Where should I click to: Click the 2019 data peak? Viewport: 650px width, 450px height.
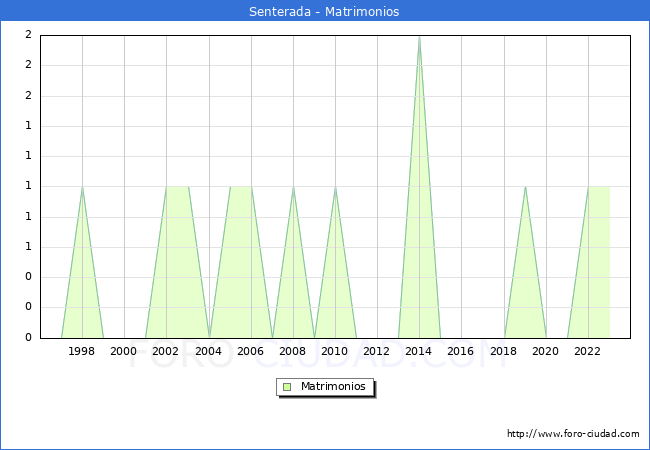pyautogui.click(x=525, y=187)
